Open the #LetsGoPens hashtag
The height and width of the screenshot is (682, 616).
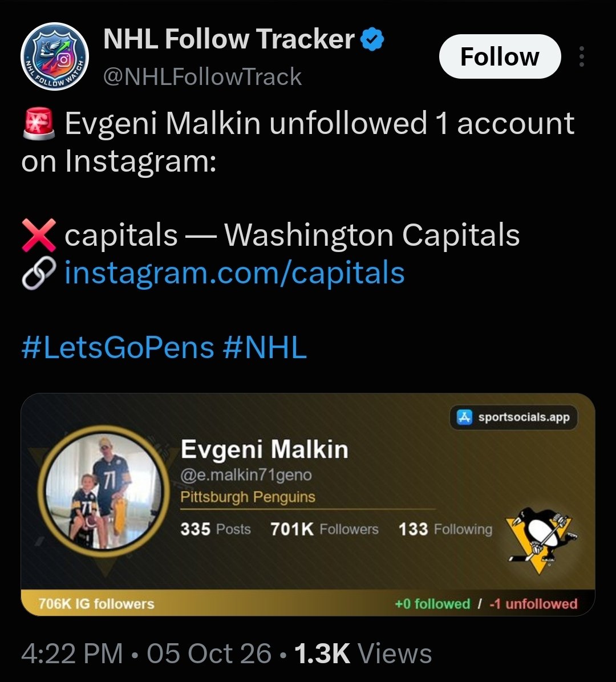pos(117,347)
